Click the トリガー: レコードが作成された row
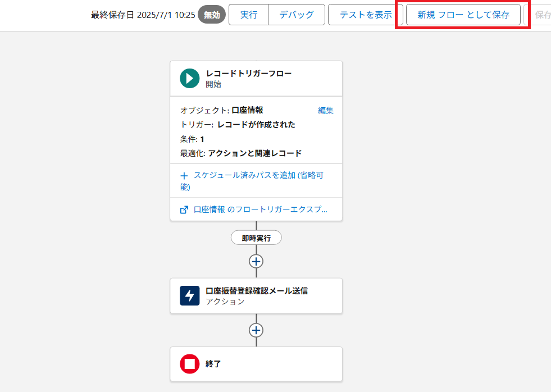 click(238, 125)
